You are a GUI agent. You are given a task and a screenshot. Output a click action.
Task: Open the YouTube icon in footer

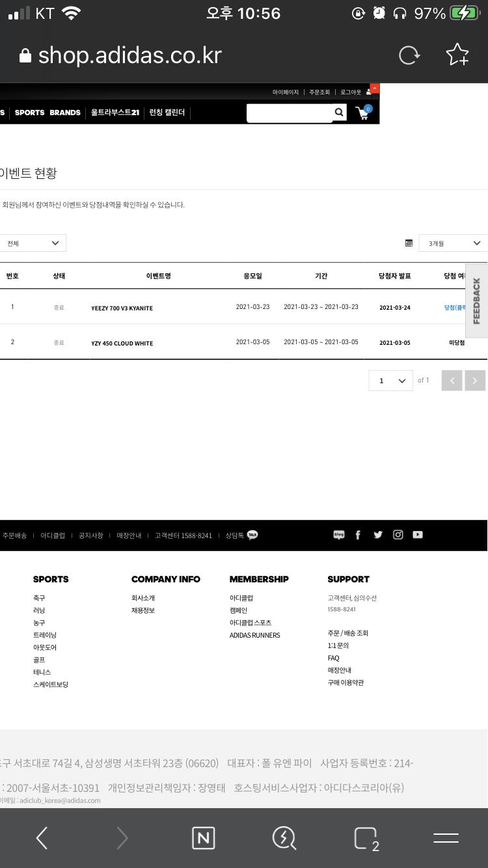[418, 535]
